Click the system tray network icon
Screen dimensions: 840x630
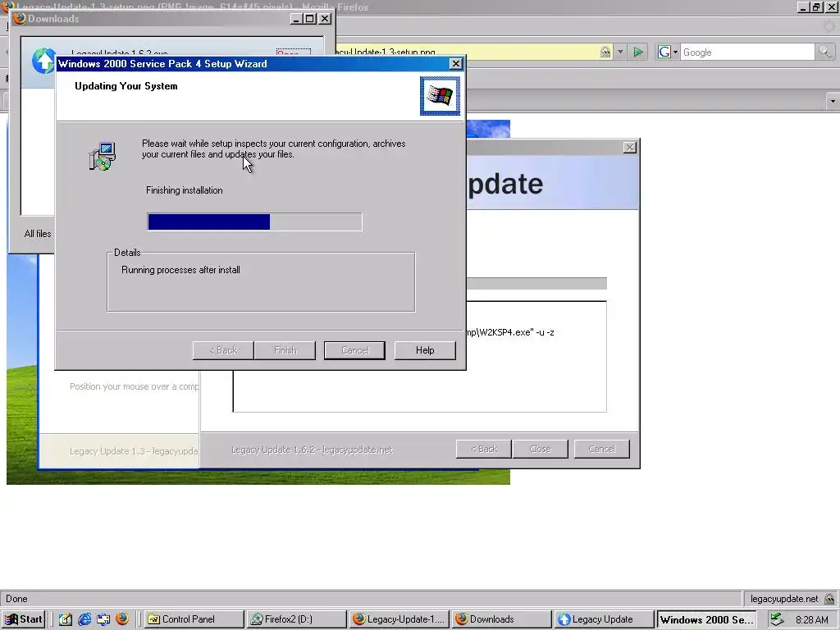click(x=777, y=619)
